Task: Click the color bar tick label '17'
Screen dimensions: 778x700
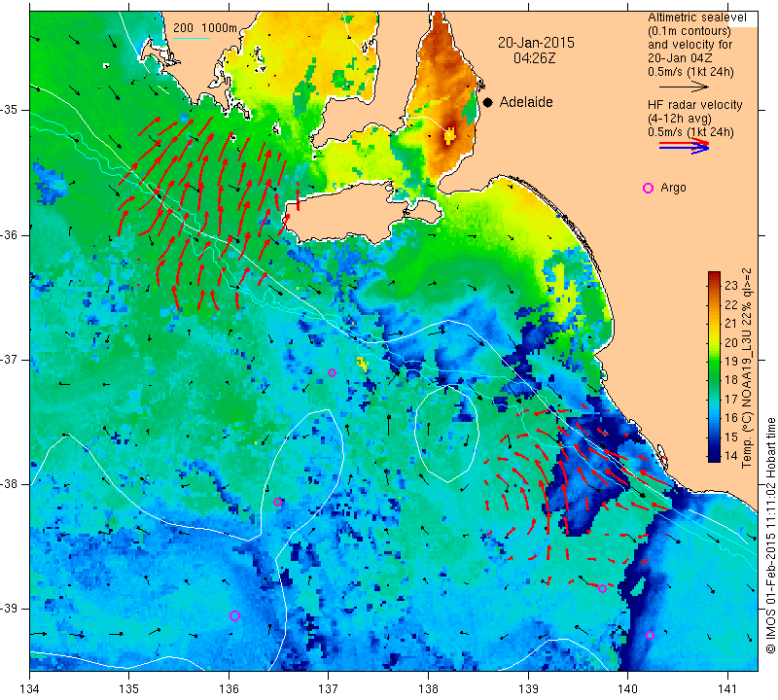Action: (x=731, y=399)
